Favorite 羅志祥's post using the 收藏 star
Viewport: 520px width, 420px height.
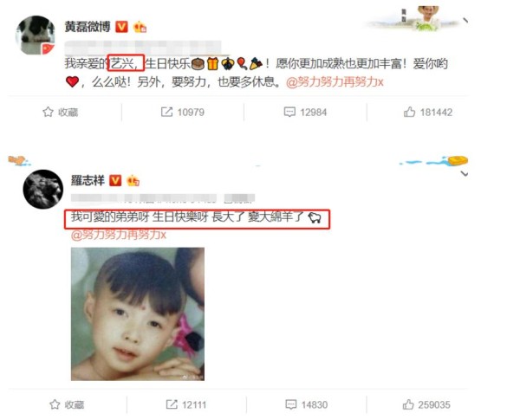[67, 404]
